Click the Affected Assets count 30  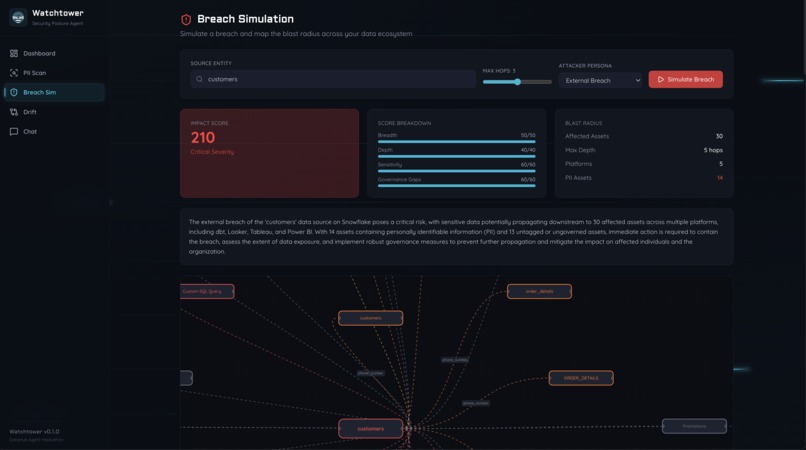tap(719, 136)
